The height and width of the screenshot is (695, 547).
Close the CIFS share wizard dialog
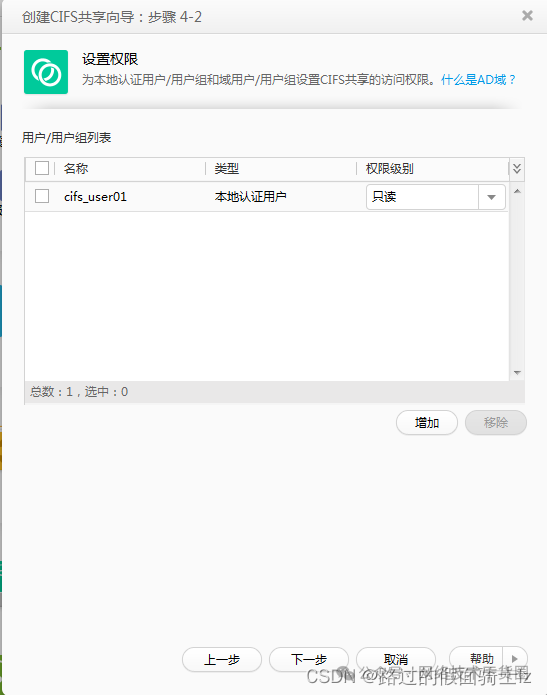coord(527,16)
